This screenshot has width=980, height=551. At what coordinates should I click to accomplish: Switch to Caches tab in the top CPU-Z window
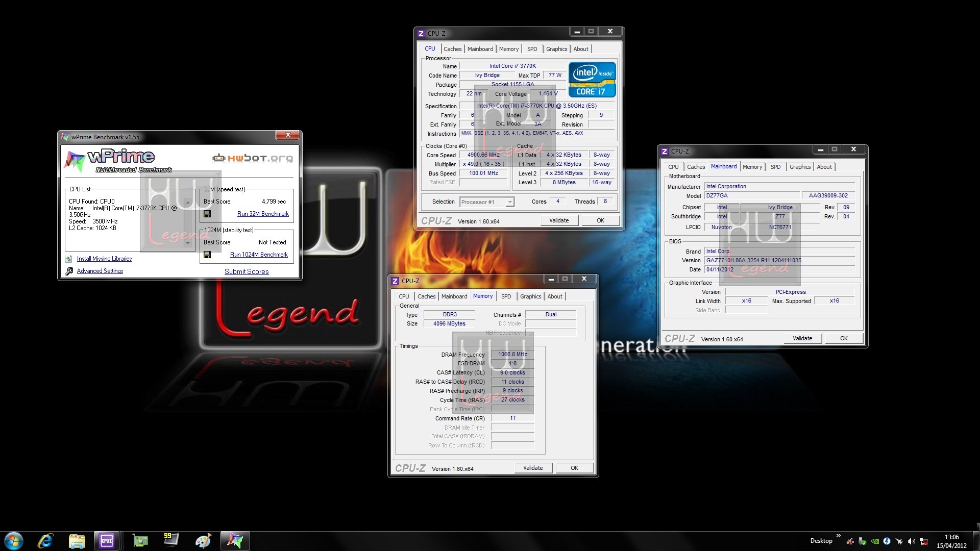click(452, 49)
